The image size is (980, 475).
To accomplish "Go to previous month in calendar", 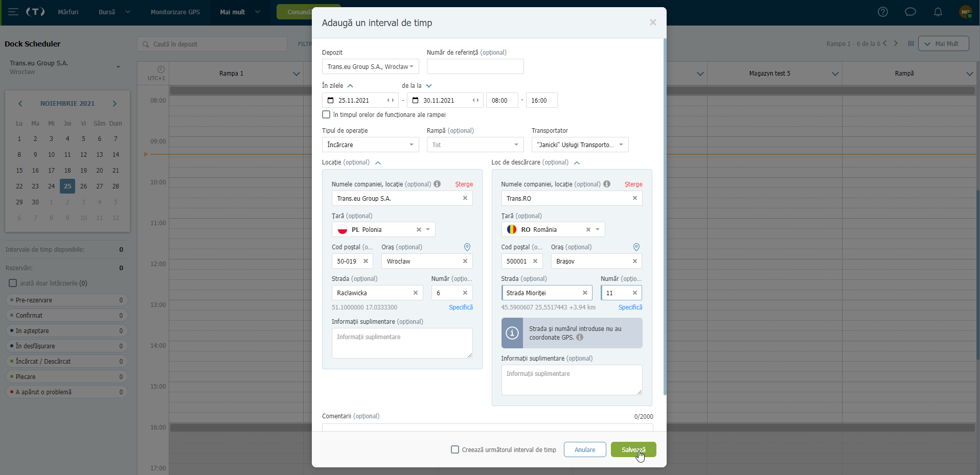I will (20, 104).
